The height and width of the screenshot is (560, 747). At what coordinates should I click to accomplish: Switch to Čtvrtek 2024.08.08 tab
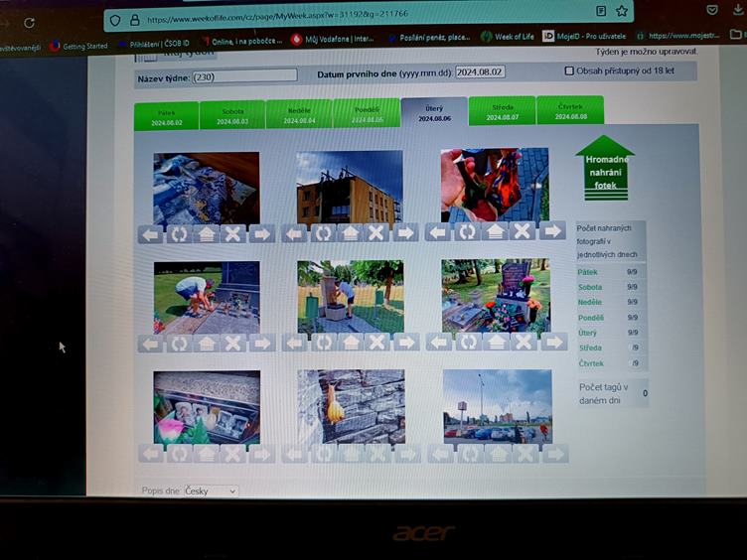[570, 110]
